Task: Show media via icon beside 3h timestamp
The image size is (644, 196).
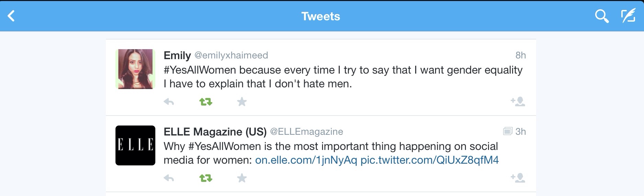Action: click(x=508, y=131)
